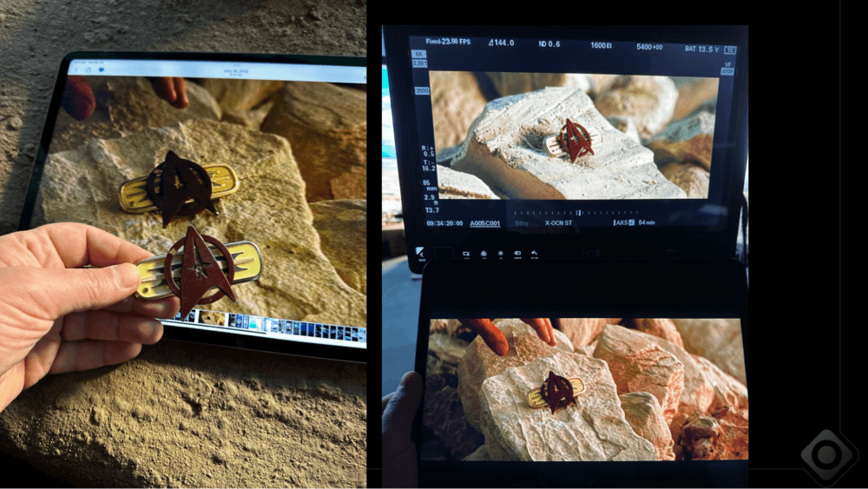
Task: Tap the 6K resolution badge on the monitor
Action: pos(419,54)
